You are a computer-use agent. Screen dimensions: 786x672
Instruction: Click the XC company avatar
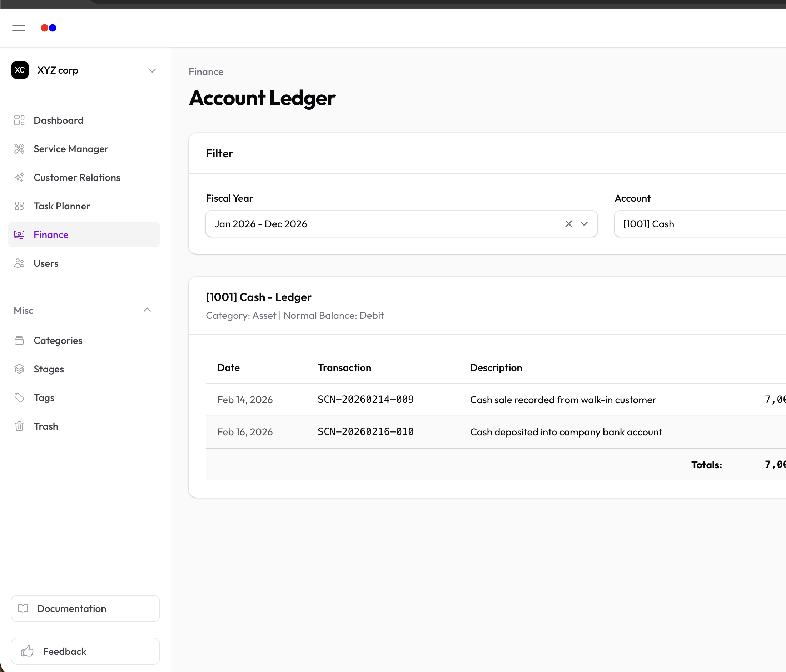(20, 70)
